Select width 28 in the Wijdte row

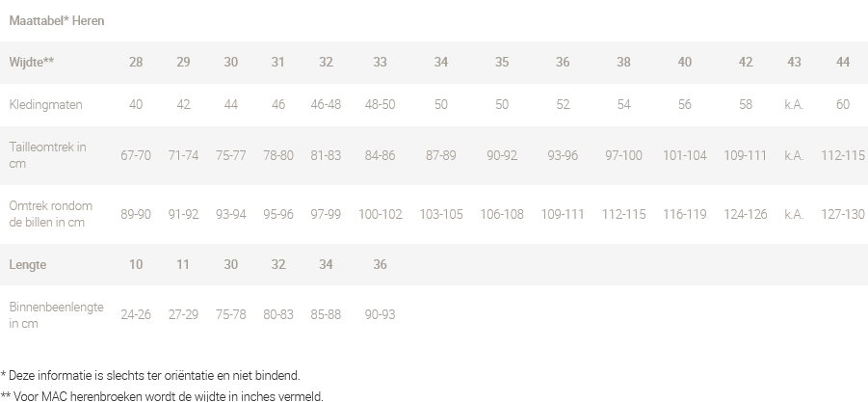tap(136, 63)
